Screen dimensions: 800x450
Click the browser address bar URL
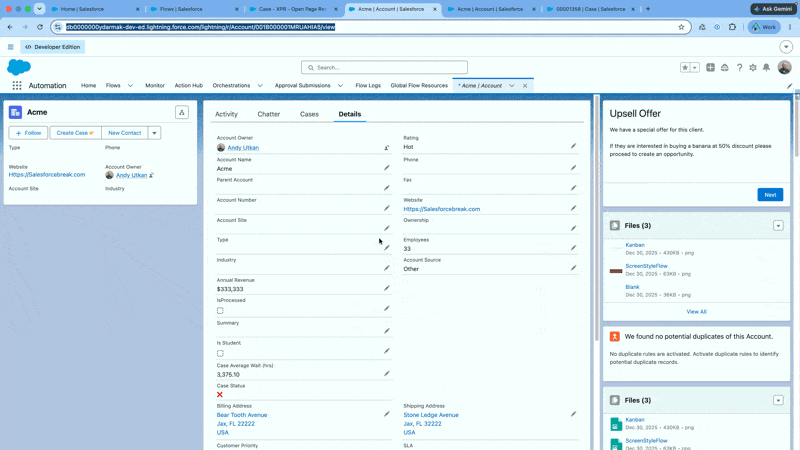pos(200,27)
